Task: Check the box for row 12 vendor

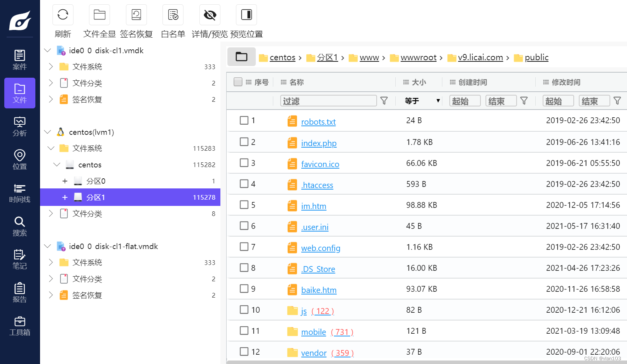Action: [x=244, y=352]
